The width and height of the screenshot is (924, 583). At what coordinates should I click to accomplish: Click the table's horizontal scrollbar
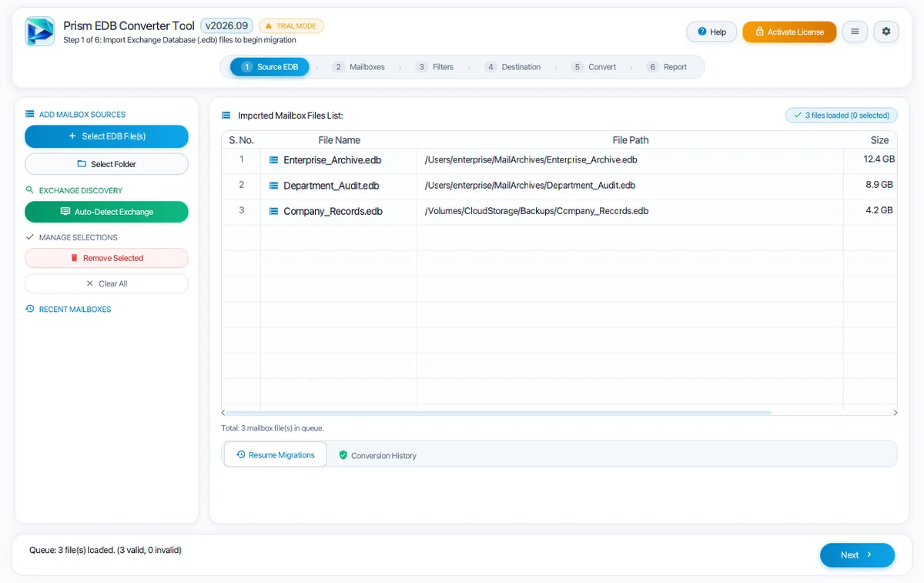(499, 413)
